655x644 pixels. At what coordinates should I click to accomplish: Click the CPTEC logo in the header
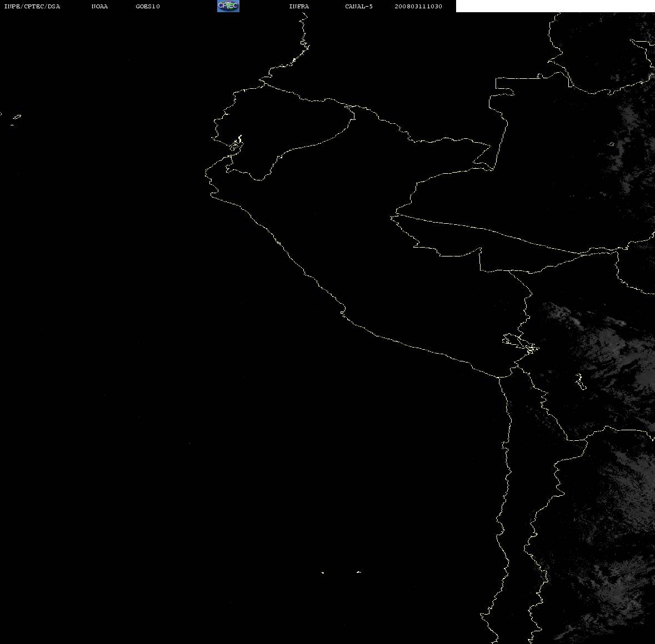[x=228, y=6]
